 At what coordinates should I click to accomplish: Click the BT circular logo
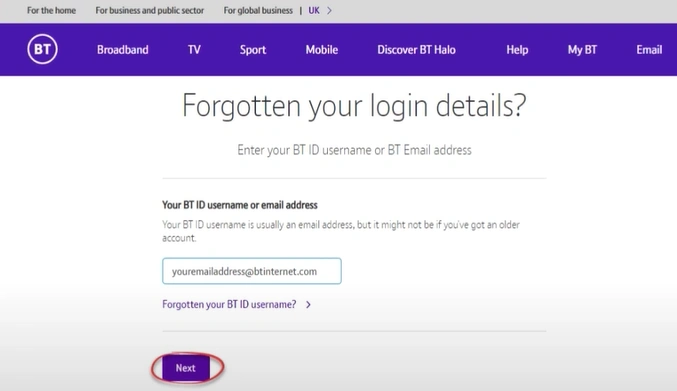[42, 49]
